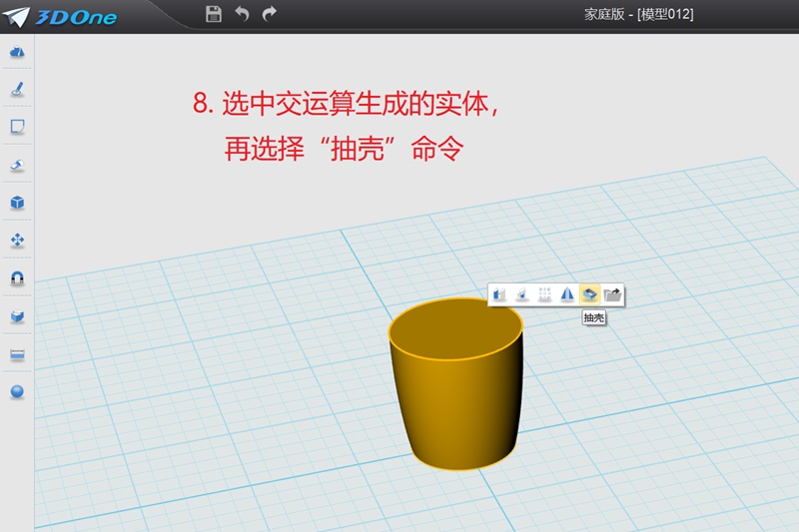799x532 pixels.
Task: Click the Save floppy-disk icon
Action: pos(214,14)
